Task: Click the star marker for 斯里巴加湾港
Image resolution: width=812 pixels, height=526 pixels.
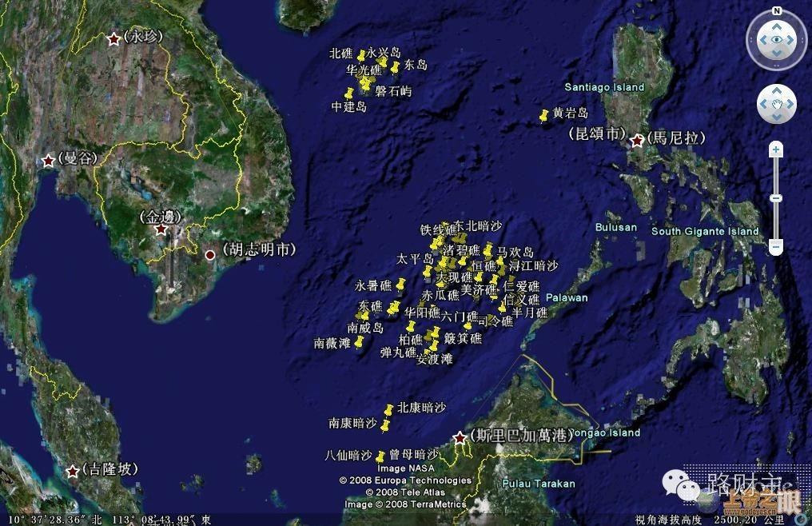Action: 460,438
